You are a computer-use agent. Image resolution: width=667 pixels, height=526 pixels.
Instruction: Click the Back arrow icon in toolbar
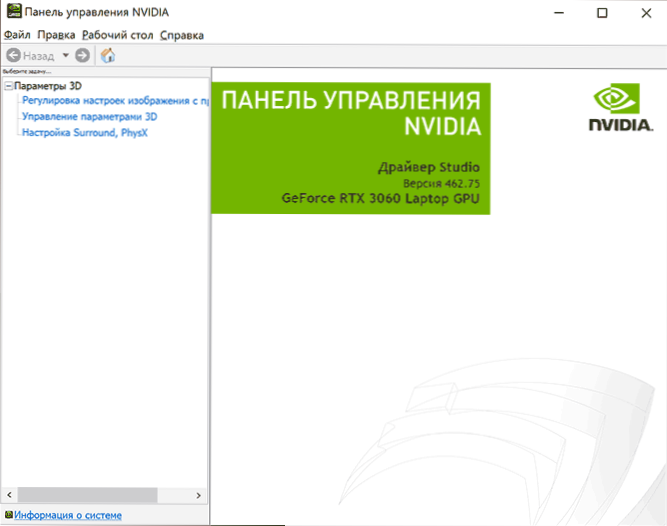[x=13, y=55]
